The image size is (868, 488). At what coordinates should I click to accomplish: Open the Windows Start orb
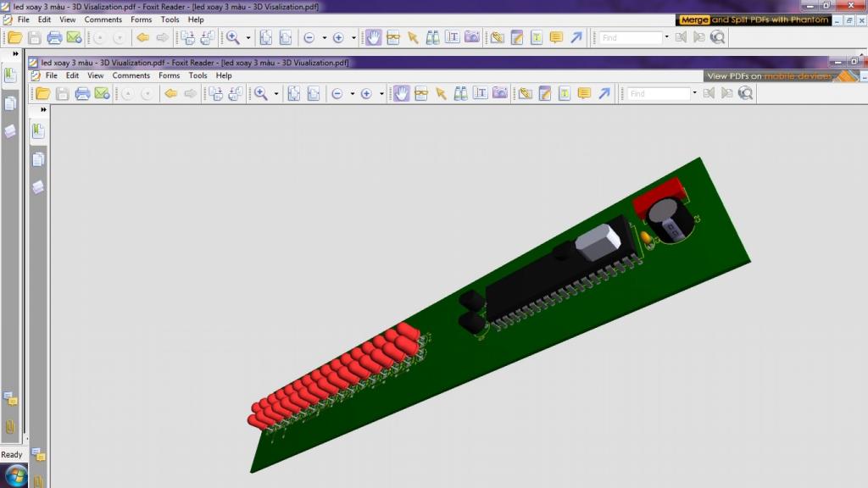(15, 476)
